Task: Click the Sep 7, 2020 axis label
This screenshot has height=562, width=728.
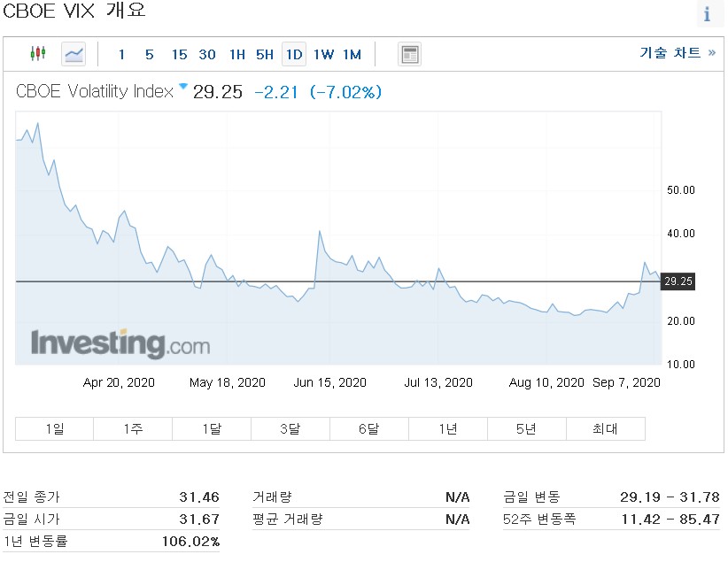Action: click(x=626, y=383)
